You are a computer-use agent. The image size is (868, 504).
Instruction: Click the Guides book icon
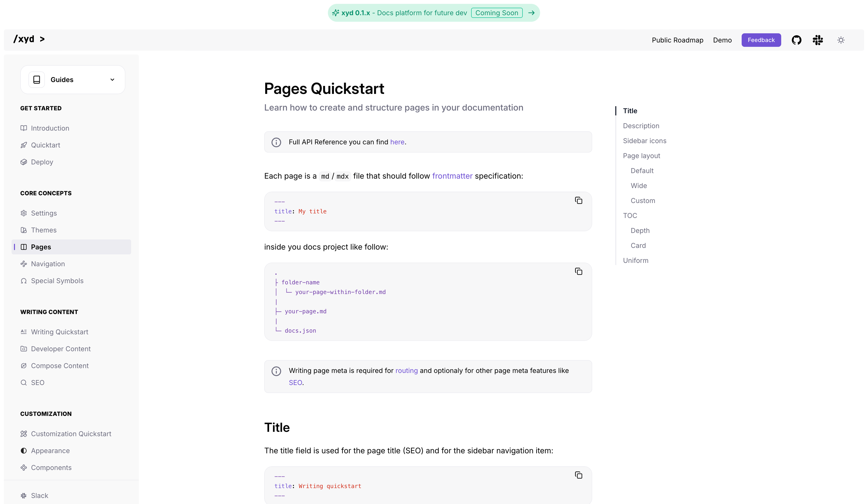coord(36,80)
